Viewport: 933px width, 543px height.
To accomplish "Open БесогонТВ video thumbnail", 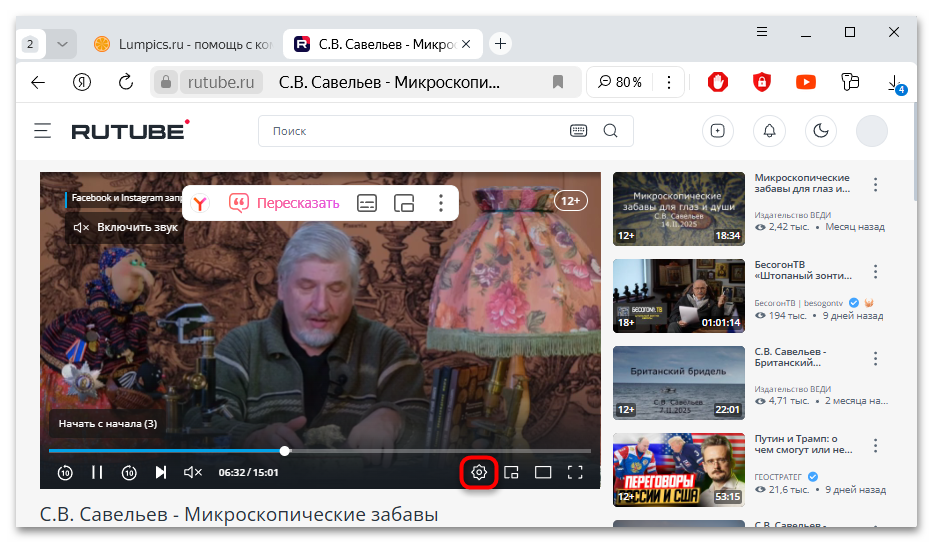I will [679, 296].
